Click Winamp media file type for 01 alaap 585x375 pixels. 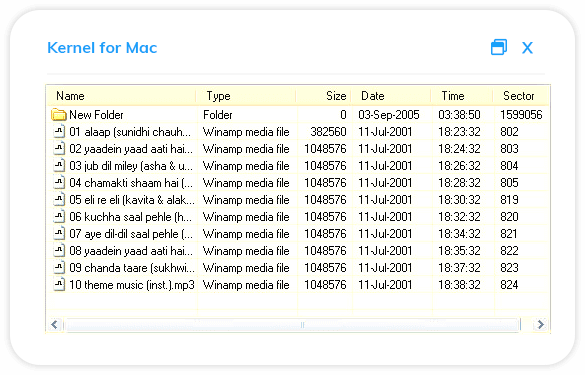click(x=246, y=132)
